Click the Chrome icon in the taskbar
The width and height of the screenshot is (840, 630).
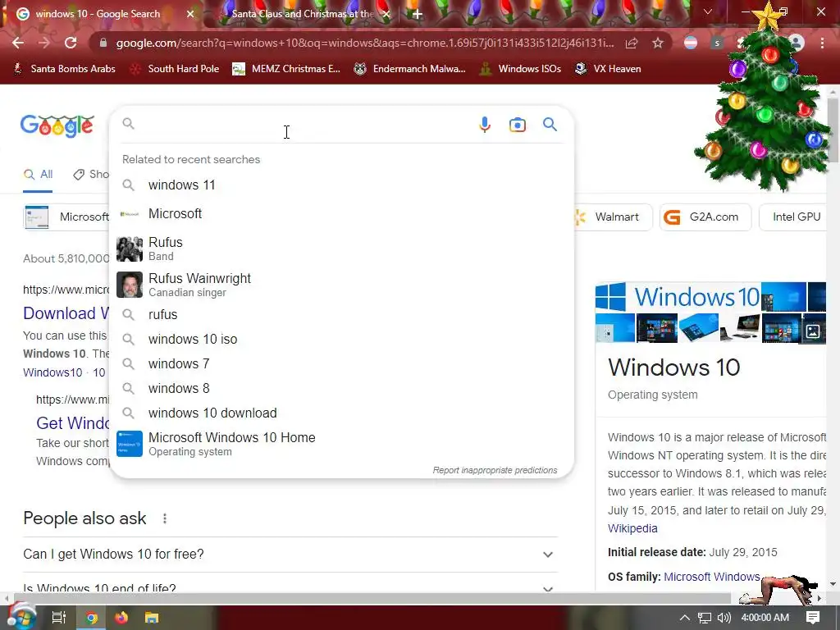tap(92, 618)
